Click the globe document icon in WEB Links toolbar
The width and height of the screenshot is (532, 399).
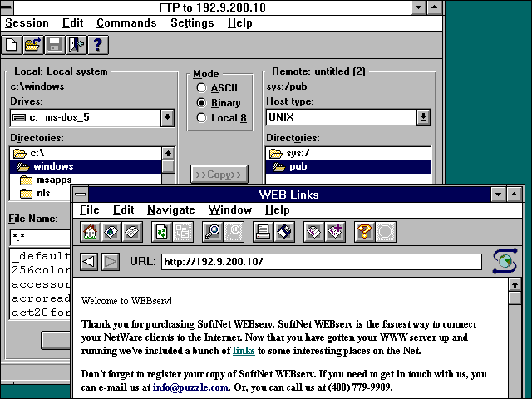(111, 232)
